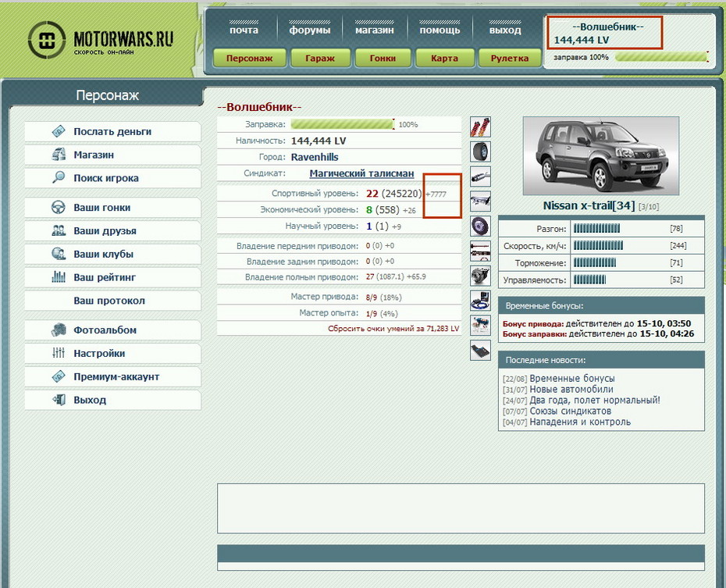Click the Торможение stat bar

click(x=595, y=262)
